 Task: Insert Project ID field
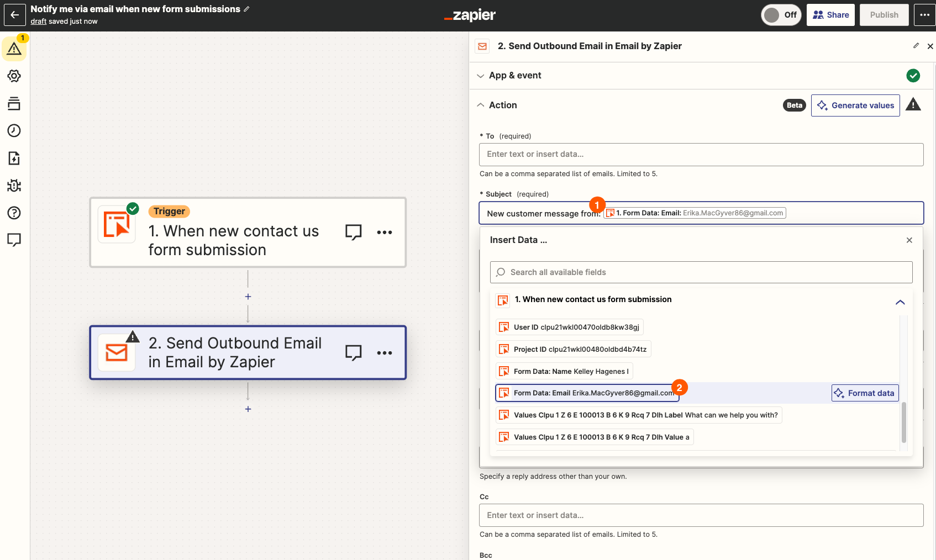[573, 350]
